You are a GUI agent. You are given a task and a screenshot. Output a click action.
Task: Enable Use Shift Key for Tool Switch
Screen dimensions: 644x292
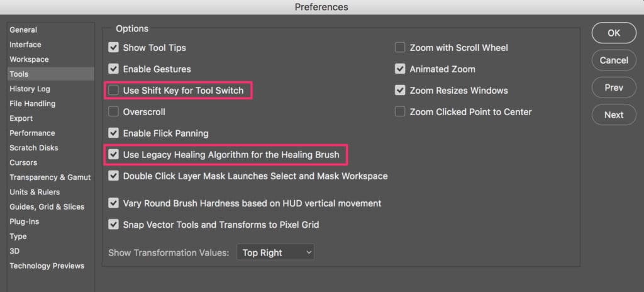(x=113, y=91)
